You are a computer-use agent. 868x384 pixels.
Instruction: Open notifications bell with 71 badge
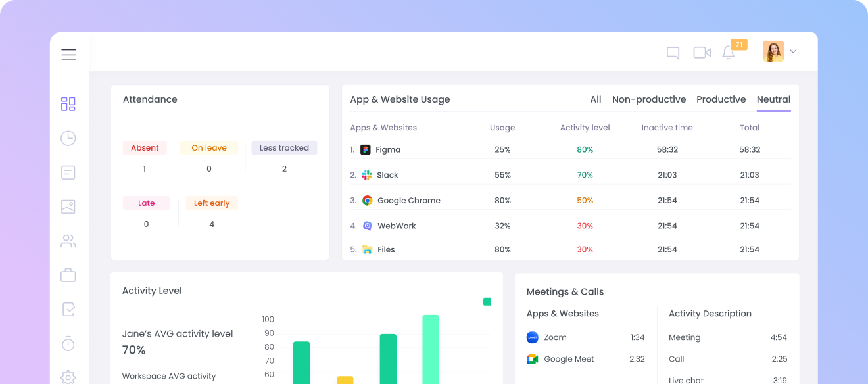[729, 53]
